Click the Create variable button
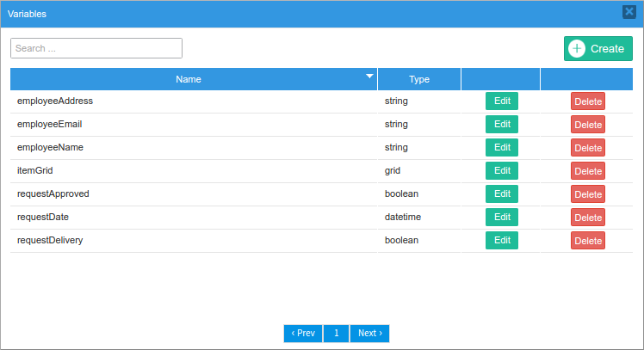The height and width of the screenshot is (350, 644). click(598, 49)
